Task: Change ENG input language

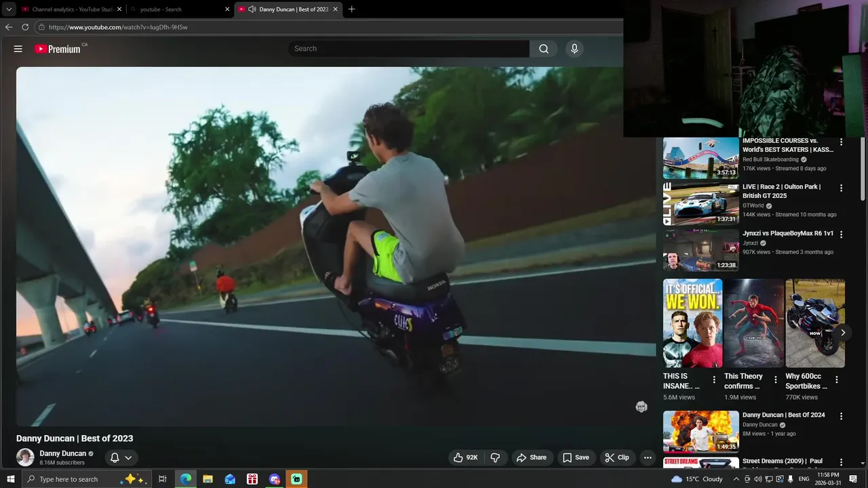Action: [x=804, y=479]
